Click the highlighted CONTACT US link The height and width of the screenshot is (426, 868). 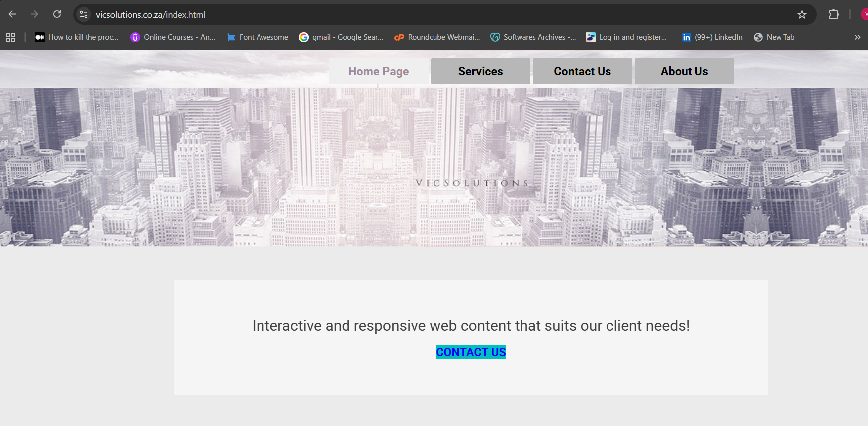point(471,352)
